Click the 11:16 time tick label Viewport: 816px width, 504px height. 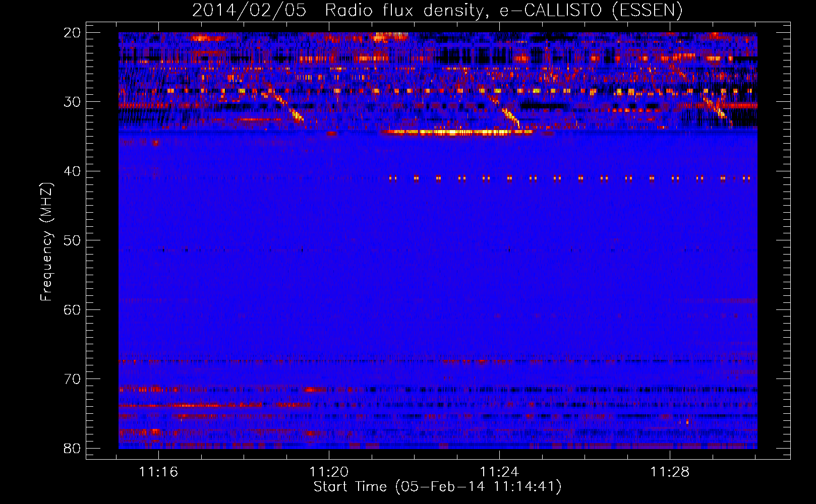tap(158, 472)
